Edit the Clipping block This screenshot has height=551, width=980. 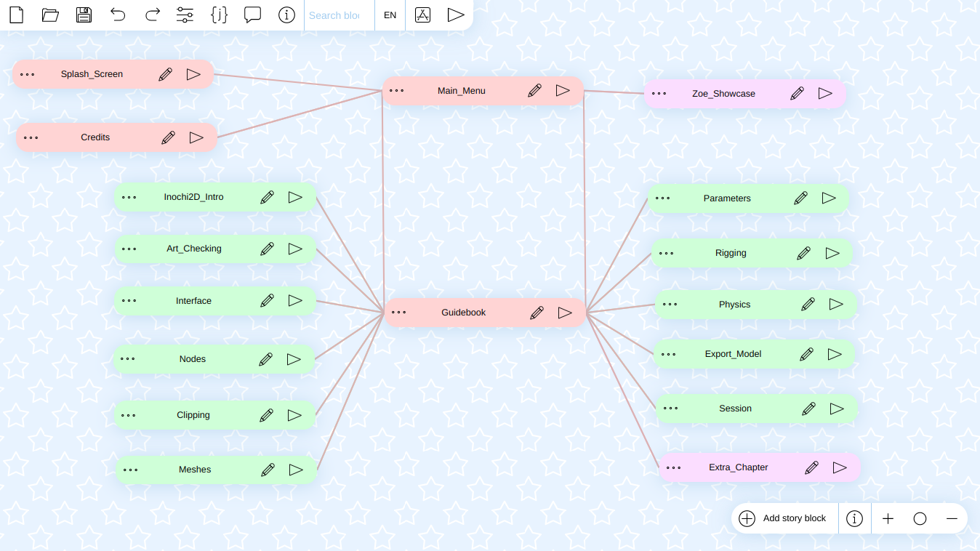pyautogui.click(x=267, y=415)
